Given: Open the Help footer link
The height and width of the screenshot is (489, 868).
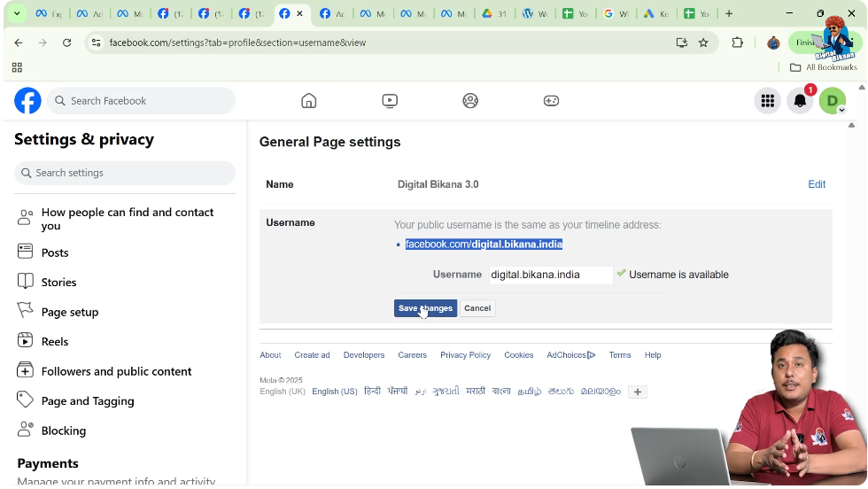Looking at the screenshot, I should (x=653, y=355).
